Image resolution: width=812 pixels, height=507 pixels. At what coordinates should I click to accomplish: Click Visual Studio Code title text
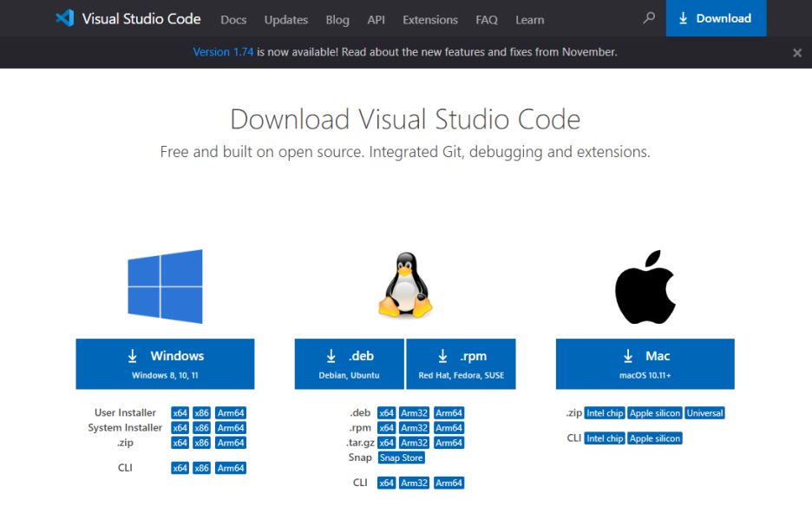(141, 18)
